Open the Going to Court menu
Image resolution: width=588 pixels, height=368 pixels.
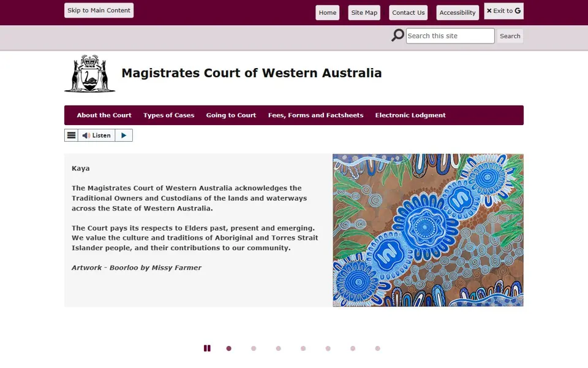point(231,115)
